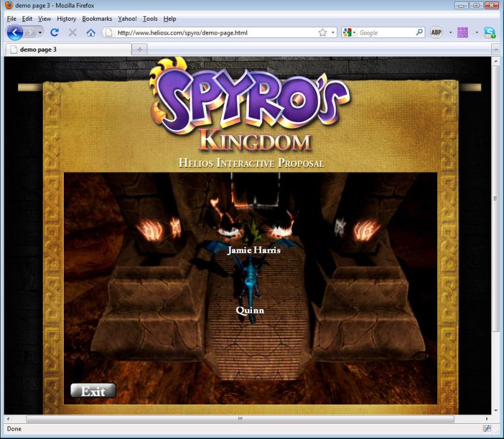The width and height of the screenshot is (504, 439).
Task: Open the Edit menu
Action: (x=27, y=19)
